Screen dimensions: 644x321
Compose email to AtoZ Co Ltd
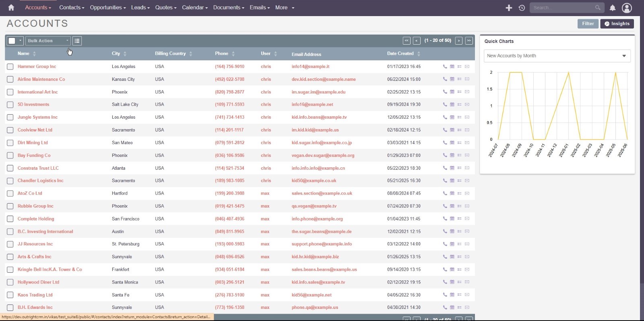(x=467, y=193)
